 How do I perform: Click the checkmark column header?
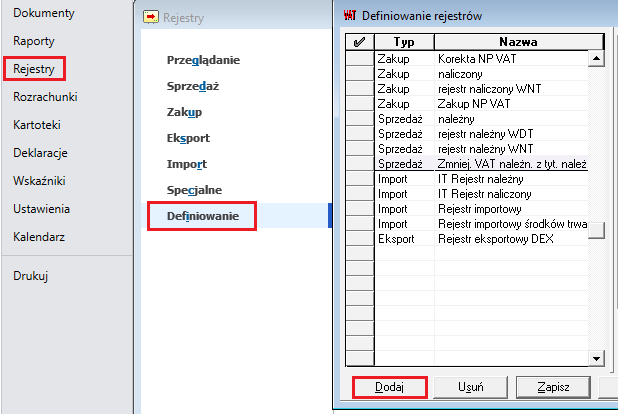point(360,42)
